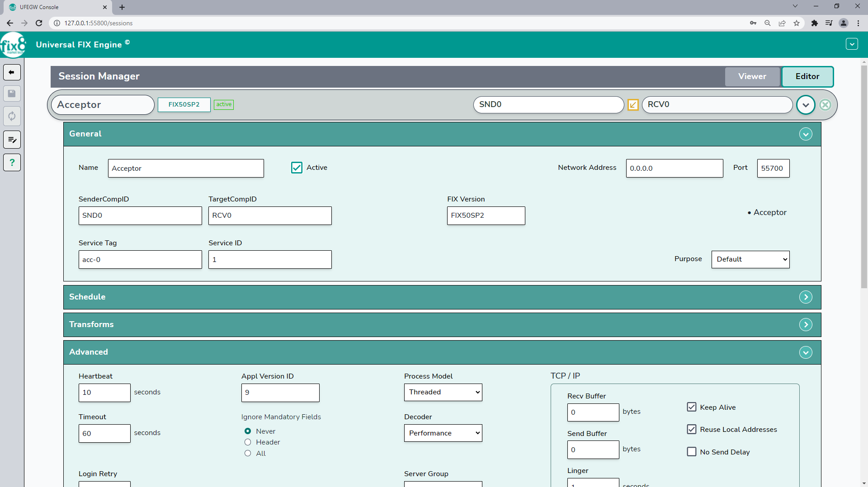Open the tab search chevron

pyautogui.click(x=795, y=6)
